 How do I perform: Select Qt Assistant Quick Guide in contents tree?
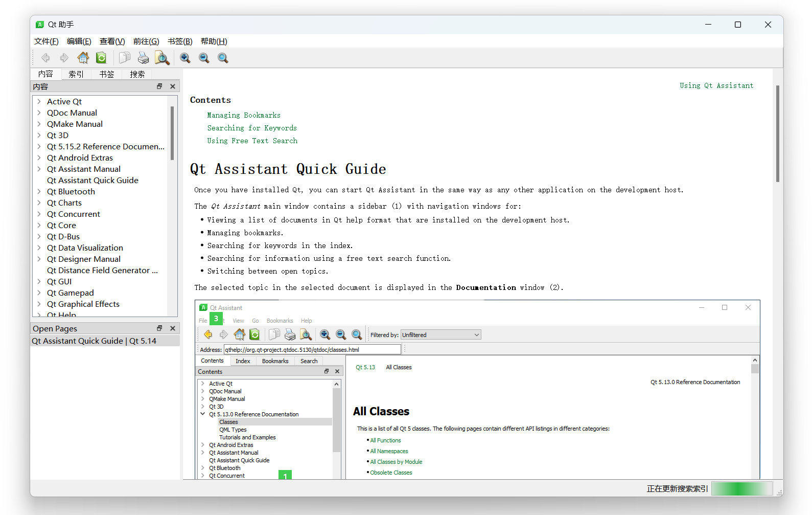(x=92, y=180)
